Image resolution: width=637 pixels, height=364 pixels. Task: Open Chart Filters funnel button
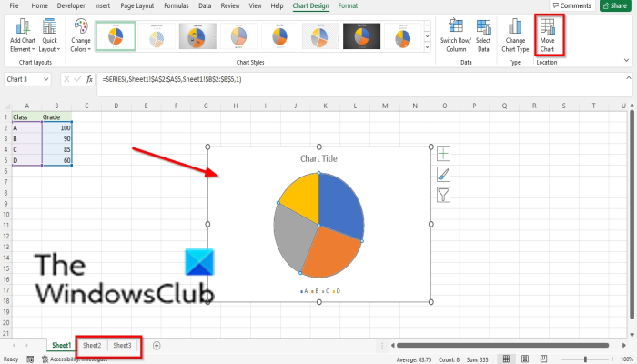(443, 195)
